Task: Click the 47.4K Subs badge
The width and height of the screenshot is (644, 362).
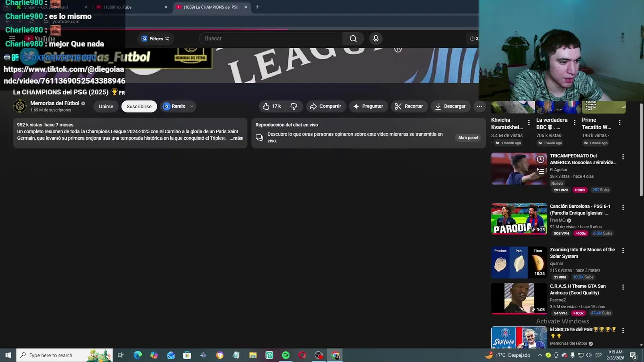Action: coord(601,313)
